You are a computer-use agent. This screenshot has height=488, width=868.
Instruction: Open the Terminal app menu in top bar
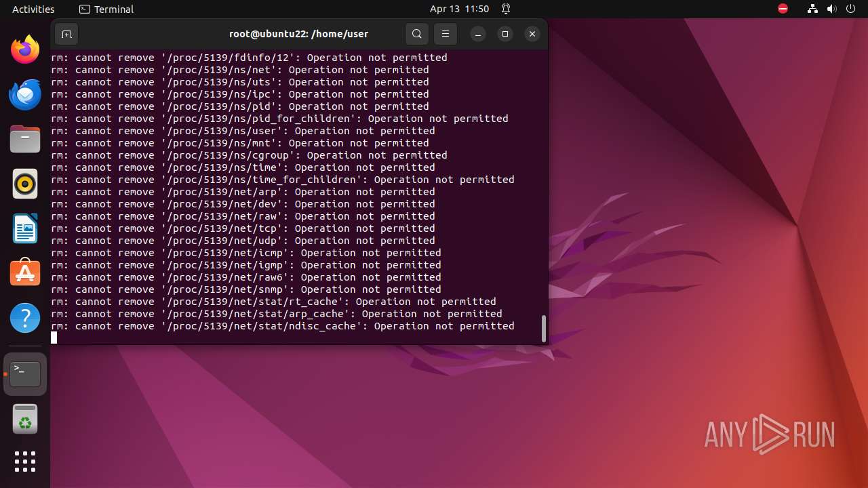[106, 9]
